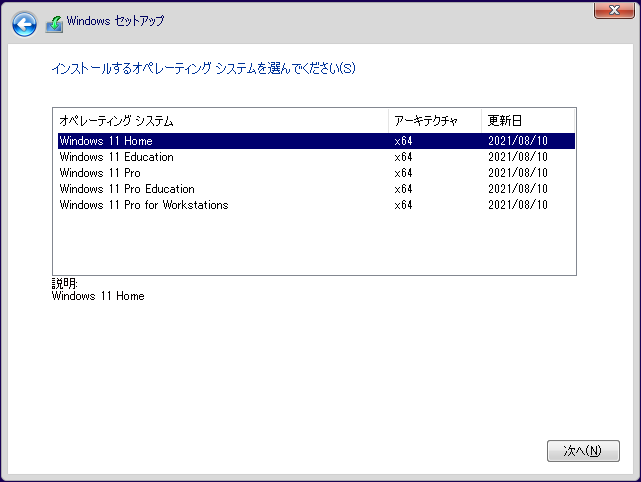Select the Windows 11 Pro row
641x482 pixels.
tap(316, 173)
